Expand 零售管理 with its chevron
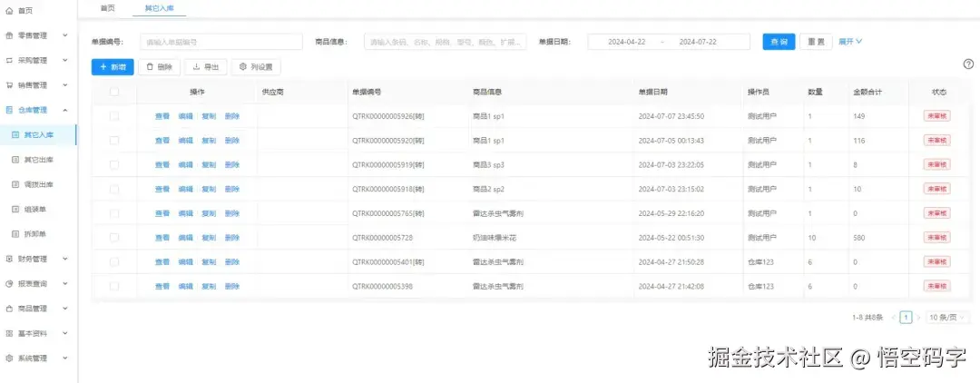980x383 pixels. 65,35
